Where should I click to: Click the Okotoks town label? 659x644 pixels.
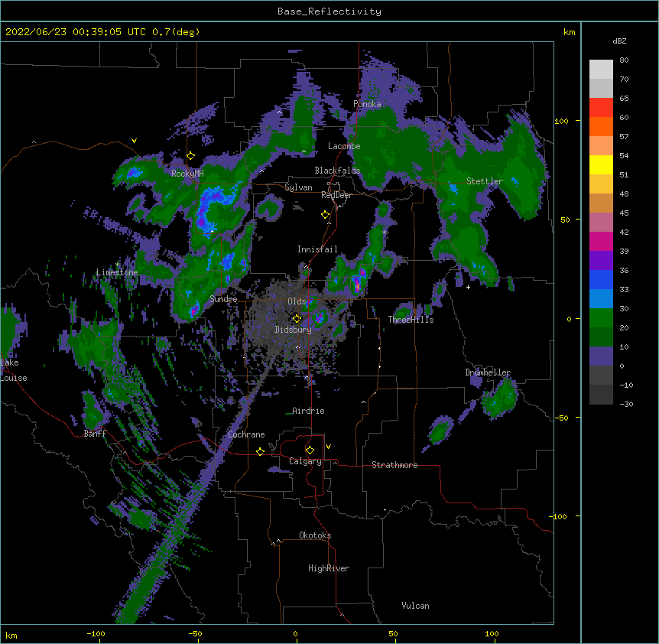pos(315,535)
